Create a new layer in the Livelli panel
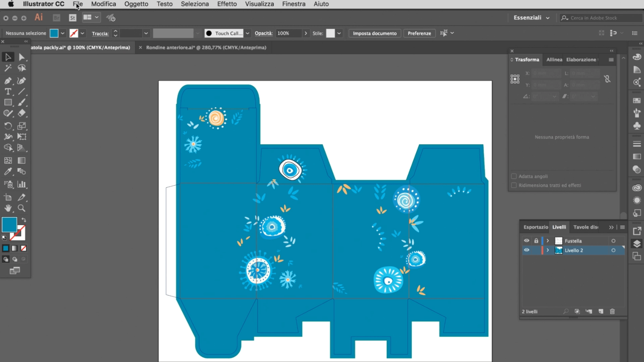The width and height of the screenshot is (644, 362). (601, 311)
